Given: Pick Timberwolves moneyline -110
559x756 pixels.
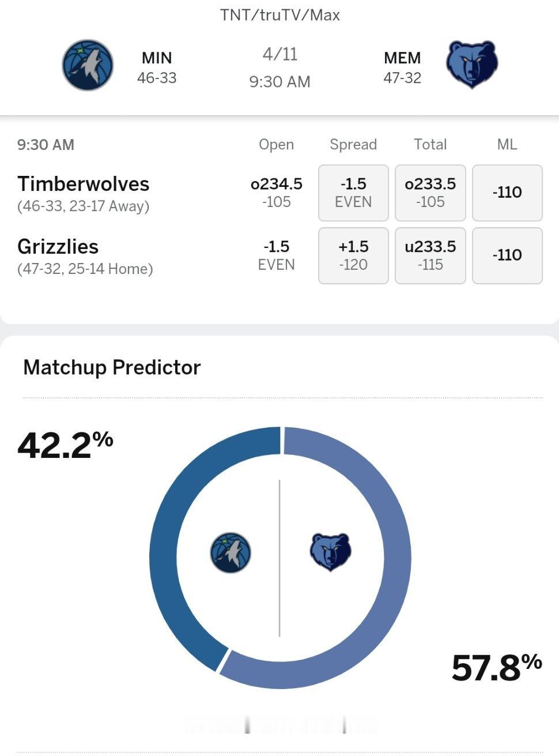Looking at the screenshot, I should click(507, 193).
